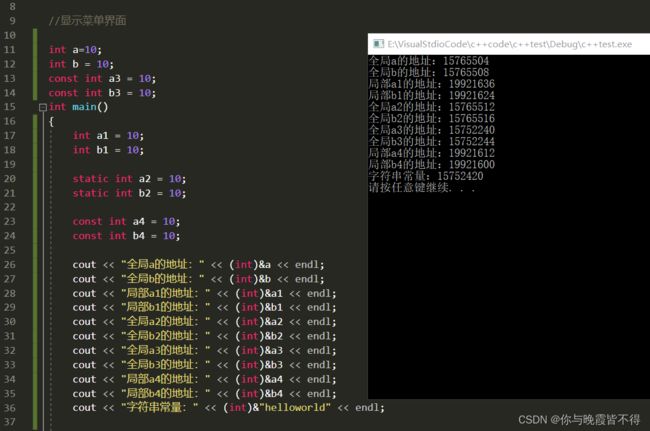The height and width of the screenshot is (431, 650).
Task: Place cursor on 'int a=10;' line
Action: coord(75,50)
